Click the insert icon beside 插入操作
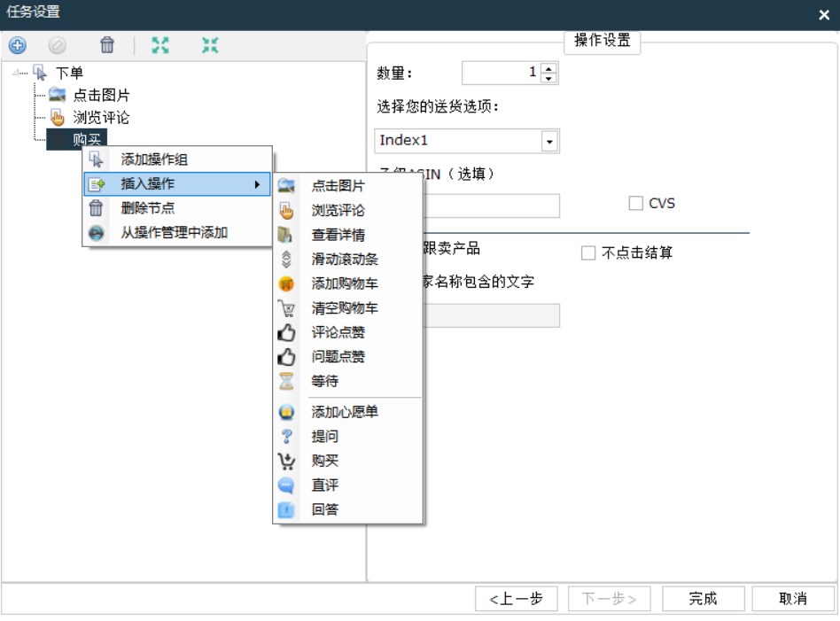Image resolution: width=840 pixels, height=621 pixels. tap(97, 183)
